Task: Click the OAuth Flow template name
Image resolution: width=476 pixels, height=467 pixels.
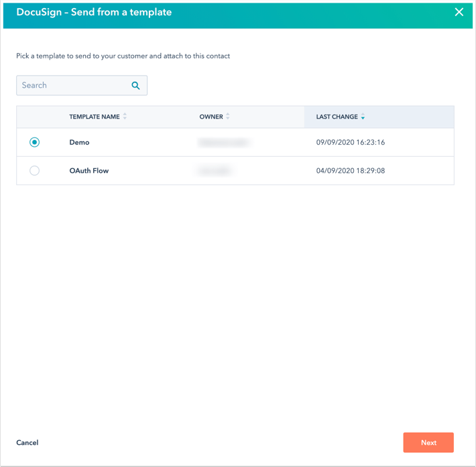Action: pyautogui.click(x=89, y=171)
